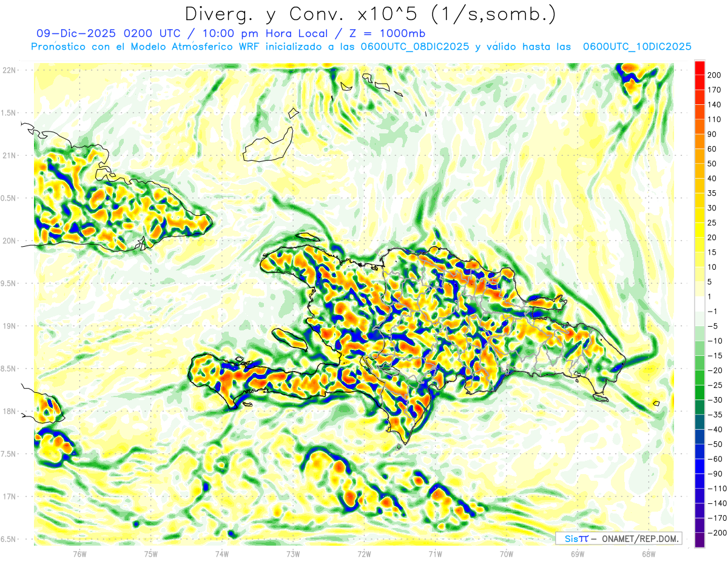This screenshot has height=562, width=728.
Task: Select the date line '09-Dic-2025 0200 UTC'
Action: click(x=108, y=33)
